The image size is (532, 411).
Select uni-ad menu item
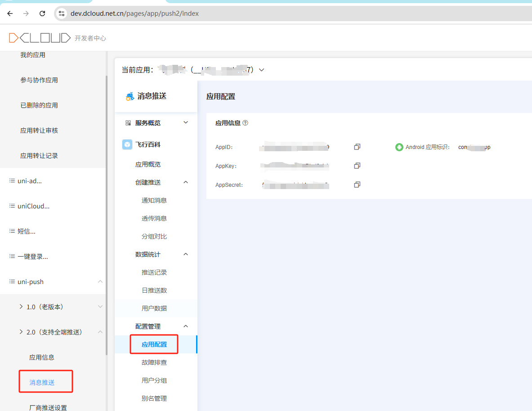pos(30,181)
